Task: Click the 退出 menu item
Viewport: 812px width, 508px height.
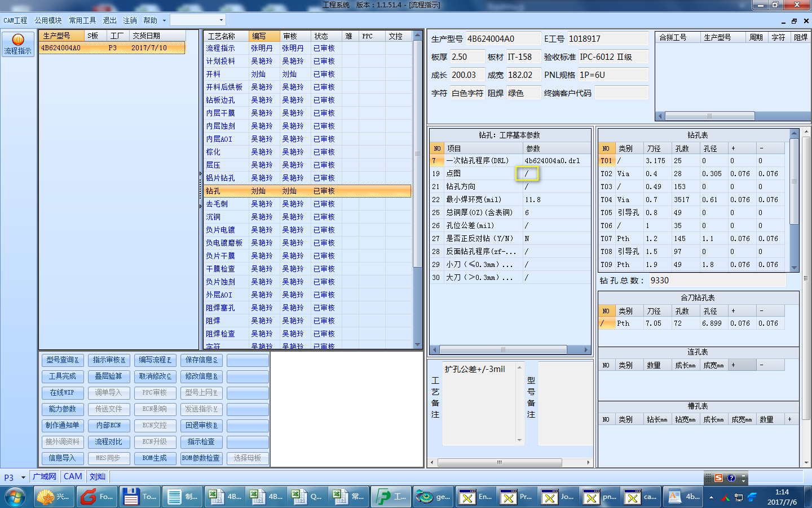Action: (109, 20)
